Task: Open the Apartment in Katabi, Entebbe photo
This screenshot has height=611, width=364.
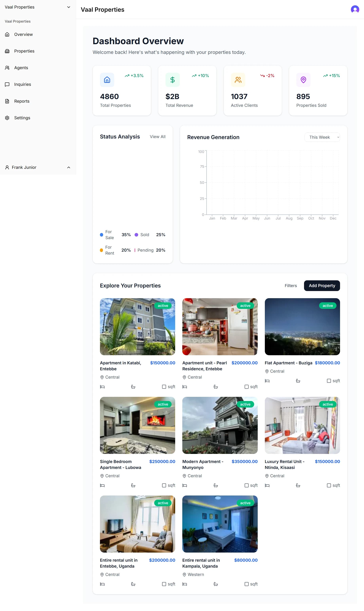Action: point(137,327)
